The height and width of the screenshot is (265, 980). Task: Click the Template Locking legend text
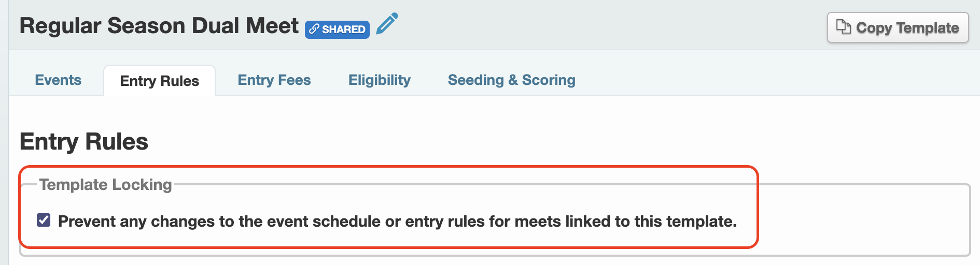pos(106,185)
